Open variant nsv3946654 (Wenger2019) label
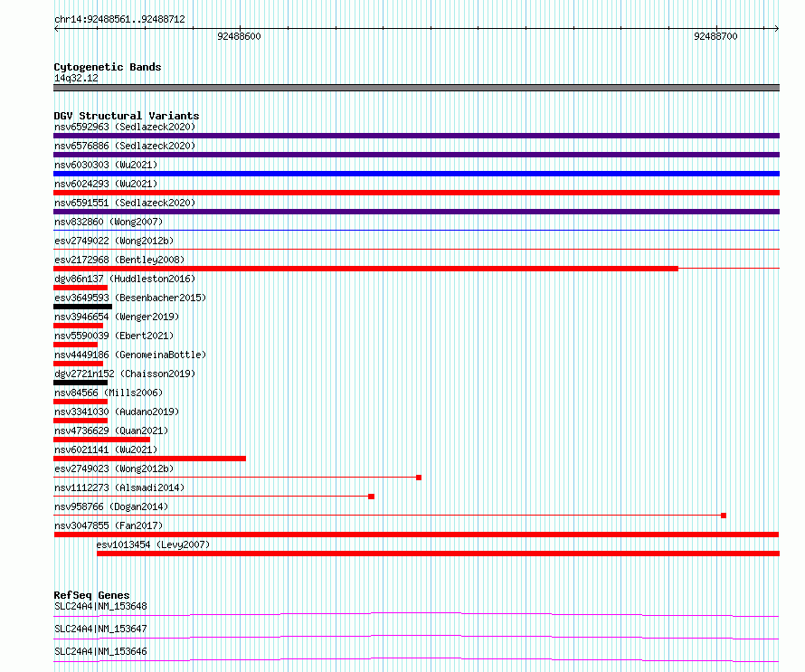Screen dimensions: 805x672 tap(117, 317)
